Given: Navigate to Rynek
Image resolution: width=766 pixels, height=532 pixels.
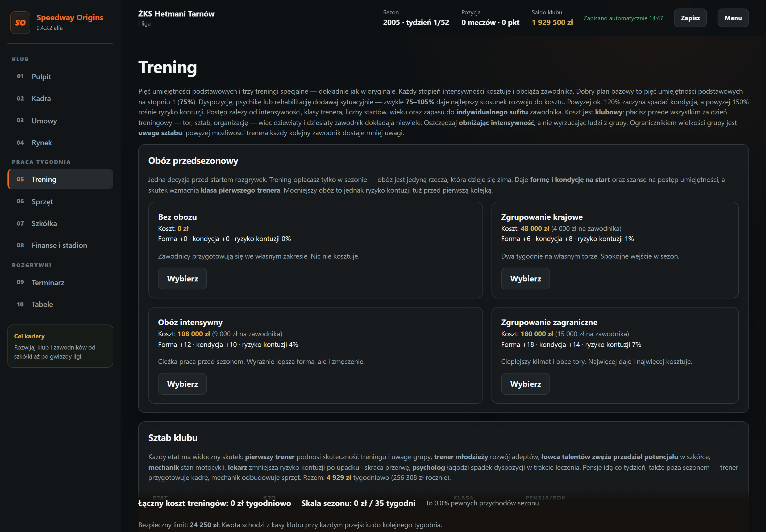Looking at the screenshot, I should (60, 143).
